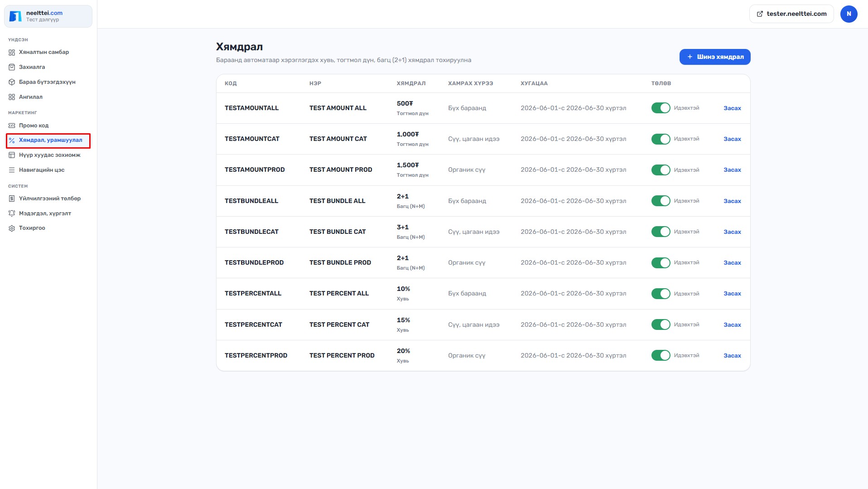Click the TEST PERCENT ALL name cell
The image size is (868, 489).
[339, 294]
